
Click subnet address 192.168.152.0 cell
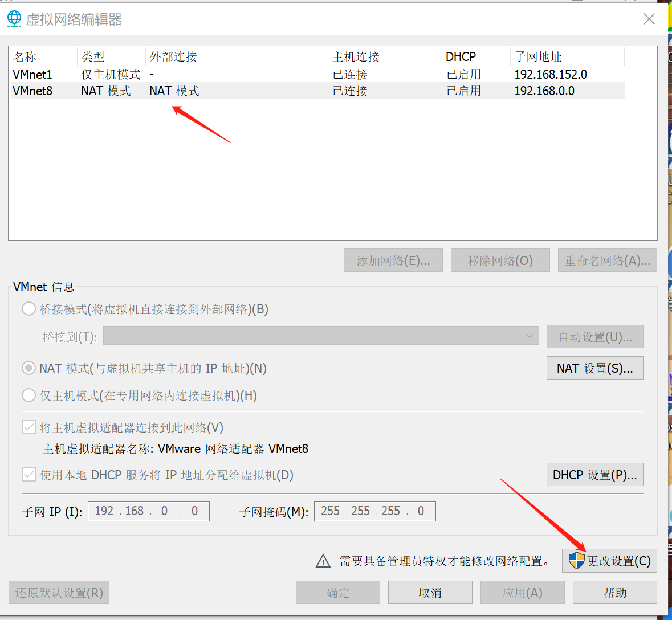coord(551,75)
